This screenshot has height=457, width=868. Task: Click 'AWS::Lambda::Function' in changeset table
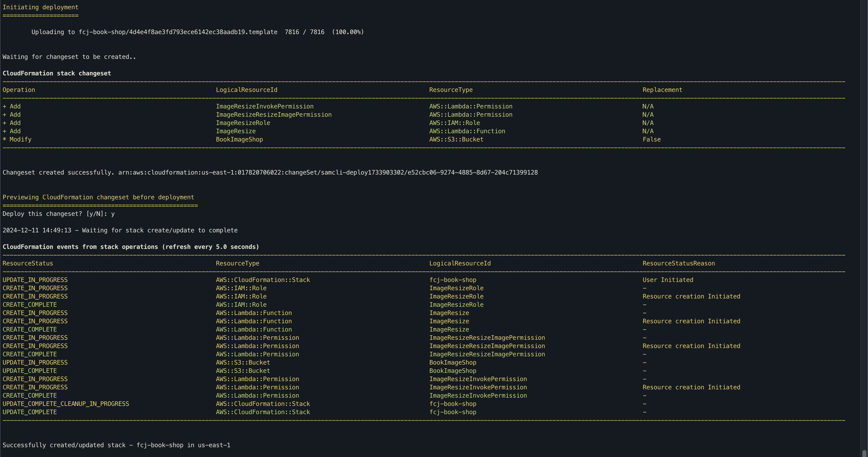click(467, 131)
